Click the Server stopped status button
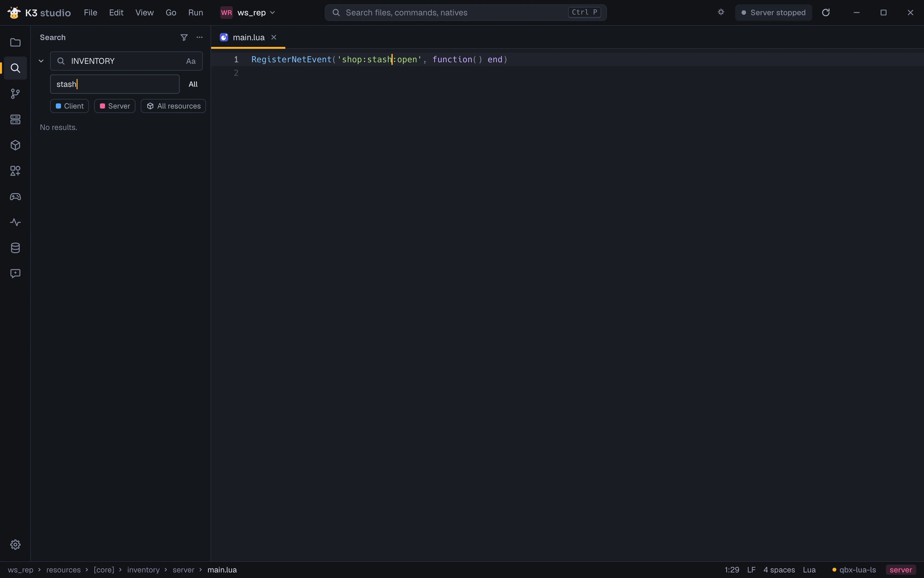The width and height of the screenshot is (924, 578). pyautogui.click(x=774, y=13)
